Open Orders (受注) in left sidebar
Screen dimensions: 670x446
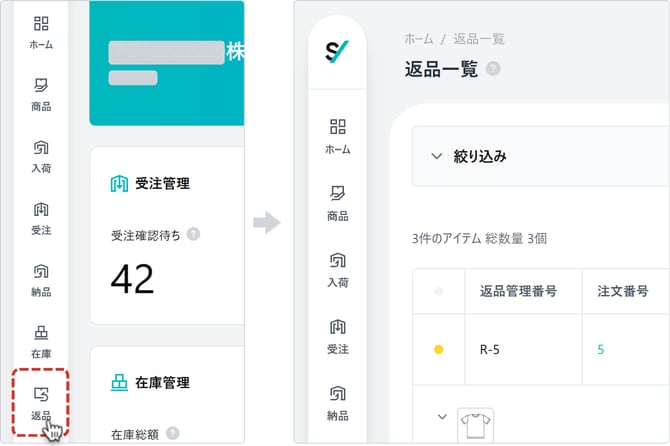point(41,216)
